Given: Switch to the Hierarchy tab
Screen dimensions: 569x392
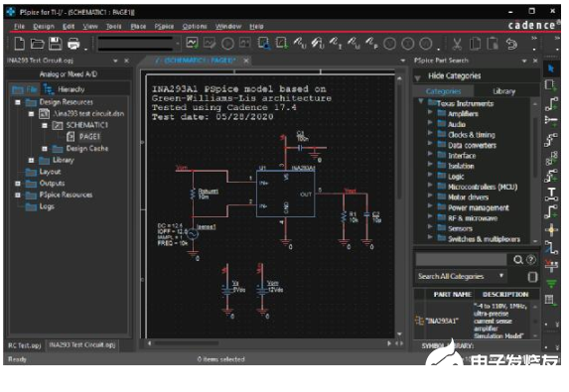Looking at the screenshot, I should click(64, 89).
